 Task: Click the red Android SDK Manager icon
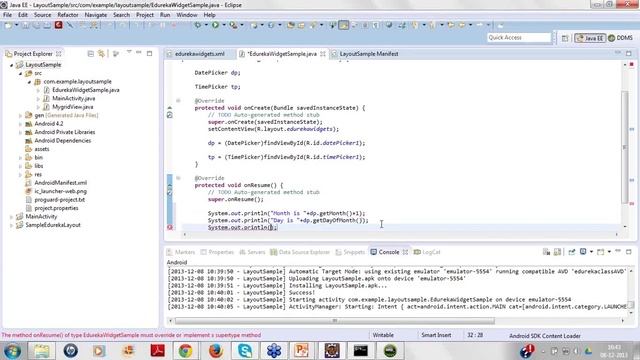[x=58, y=25]
